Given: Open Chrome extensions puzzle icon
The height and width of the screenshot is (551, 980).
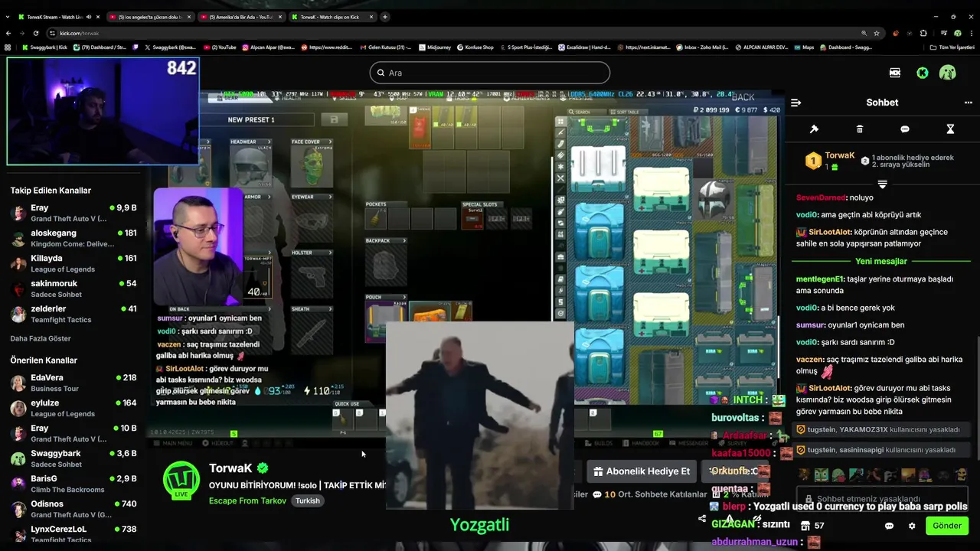Looking at the screenshot, I should [923, 33].
